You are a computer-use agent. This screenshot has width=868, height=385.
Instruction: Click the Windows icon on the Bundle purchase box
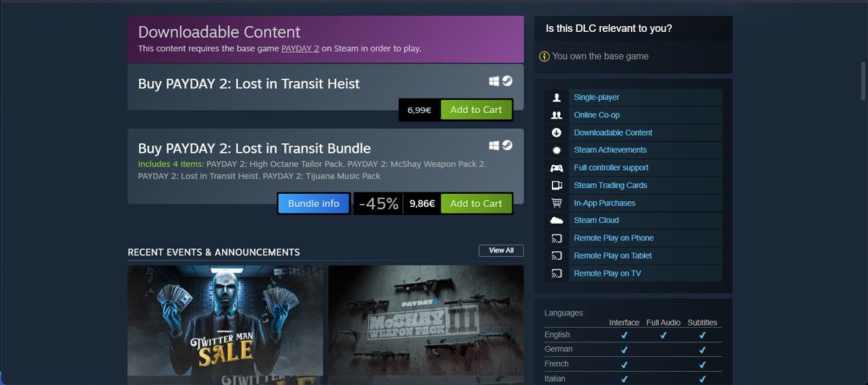494,145
